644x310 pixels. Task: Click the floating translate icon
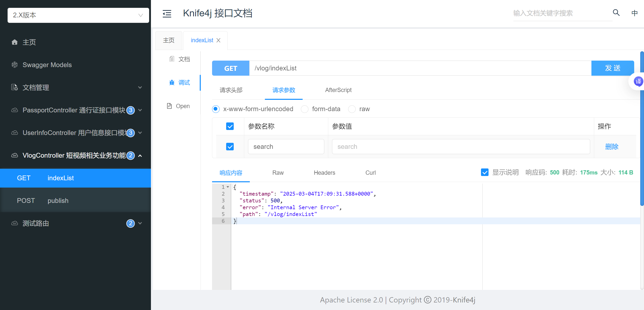[x=638, y=81]
